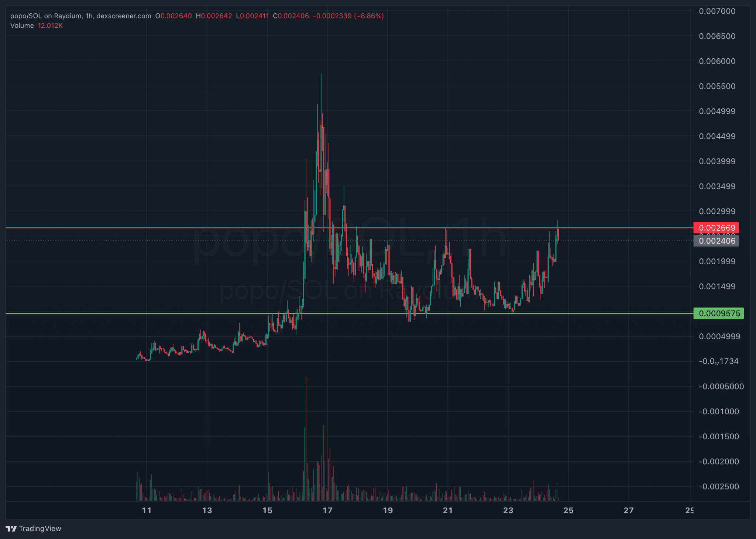Click date label 13 on time axis

207,511
